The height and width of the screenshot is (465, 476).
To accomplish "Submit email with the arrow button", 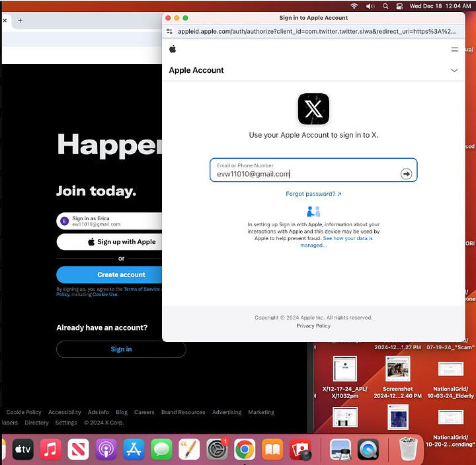I will click(x=406, y=174).
